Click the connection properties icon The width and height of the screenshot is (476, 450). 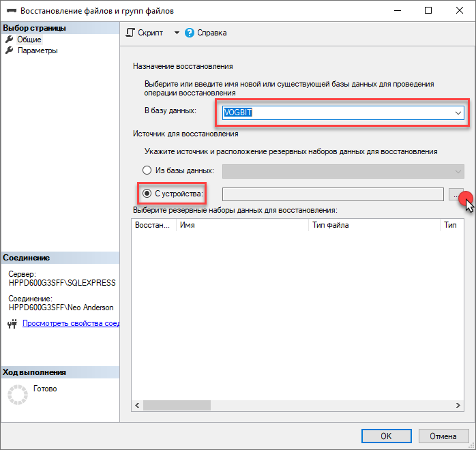click(12, 324)
